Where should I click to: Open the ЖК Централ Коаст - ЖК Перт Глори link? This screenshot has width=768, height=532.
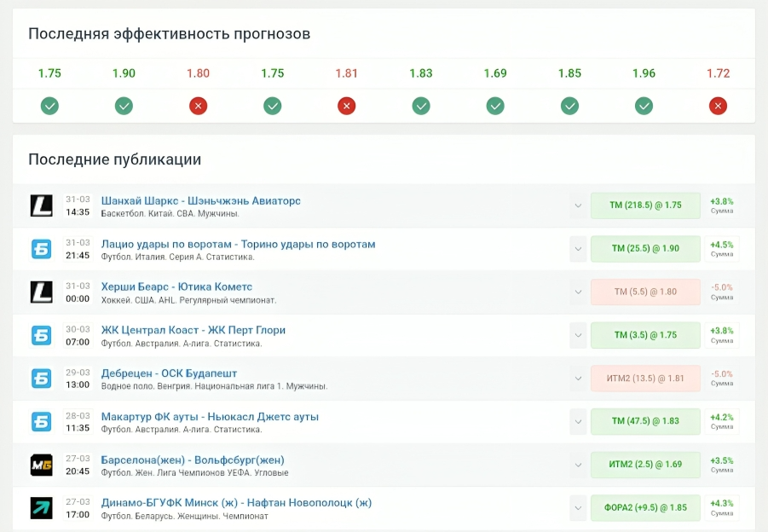pyautogui.click(x=193, y=330)
